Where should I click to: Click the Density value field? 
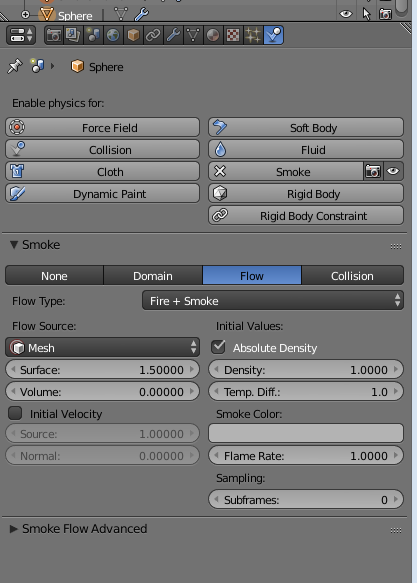pyautogui.click(x=306, y=370)
